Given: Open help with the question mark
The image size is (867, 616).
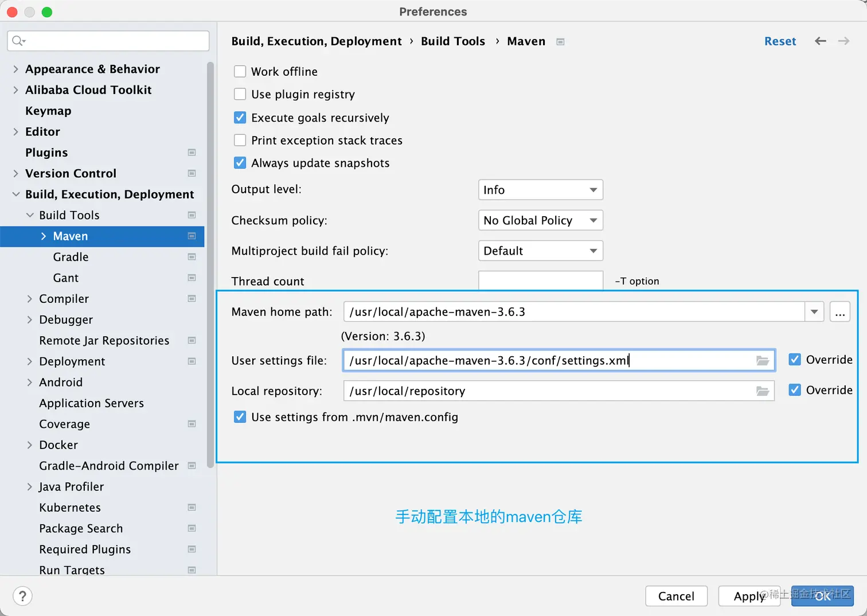Looking at the screenshot, I should click(x=22, y=596).
